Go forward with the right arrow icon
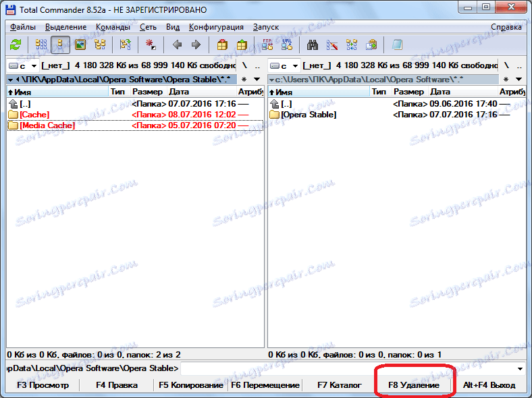This screenshot has width=532, height=398. [196, 45]
